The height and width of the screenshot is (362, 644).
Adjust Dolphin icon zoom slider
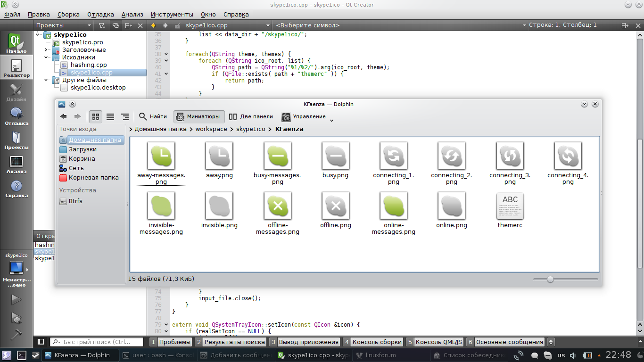coord(550,279)
